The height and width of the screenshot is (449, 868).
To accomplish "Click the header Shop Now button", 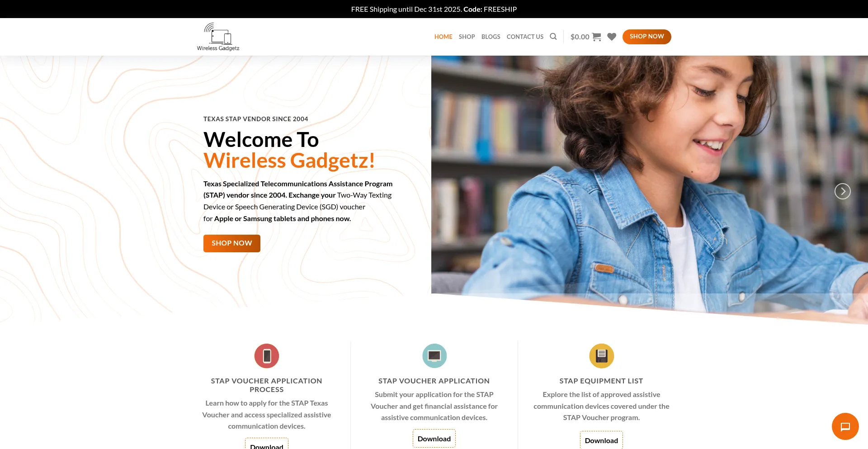I will coord(647,37).
